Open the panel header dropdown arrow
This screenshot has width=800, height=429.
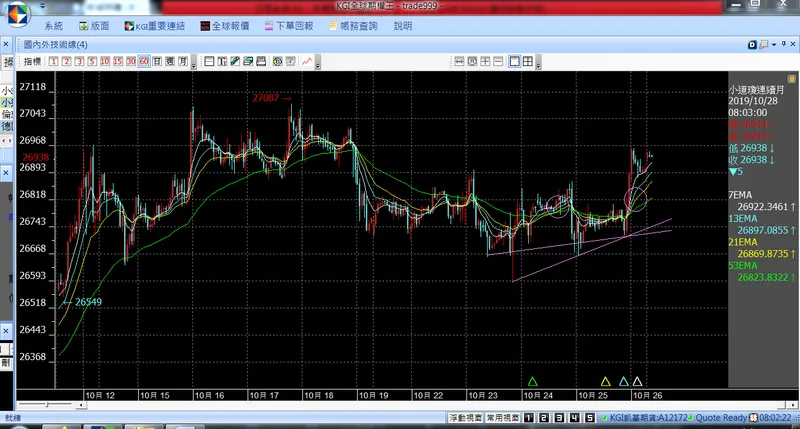click(x=774, y=45)
